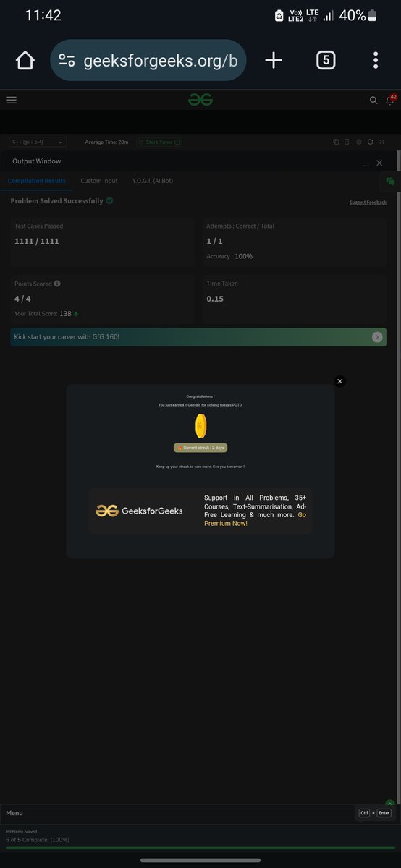Viewport: 401px width, 868px height.
Task: Tap the GeeksforGeeks logo in header
Action: (200, 100)
